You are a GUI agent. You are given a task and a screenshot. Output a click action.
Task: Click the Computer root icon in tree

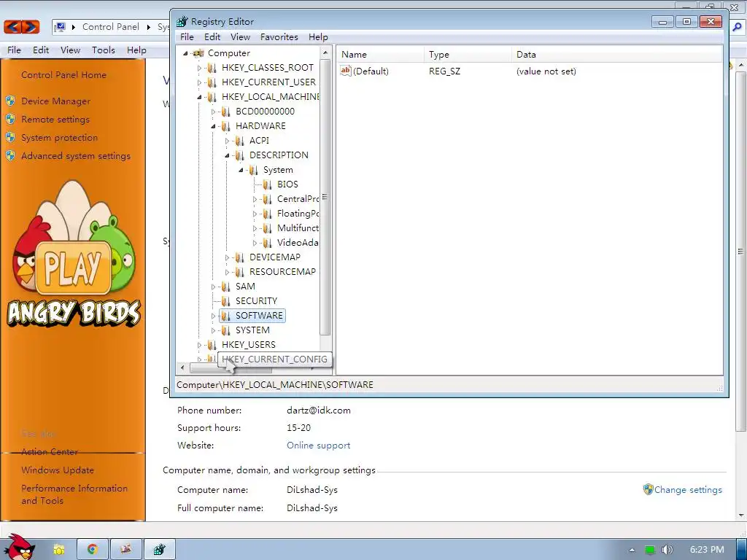tap(198, 52)
